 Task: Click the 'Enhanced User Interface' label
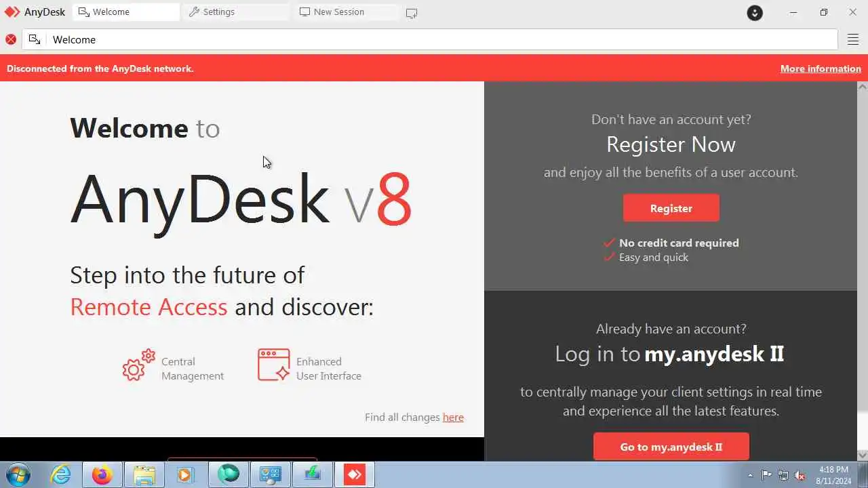pos(329,369)
